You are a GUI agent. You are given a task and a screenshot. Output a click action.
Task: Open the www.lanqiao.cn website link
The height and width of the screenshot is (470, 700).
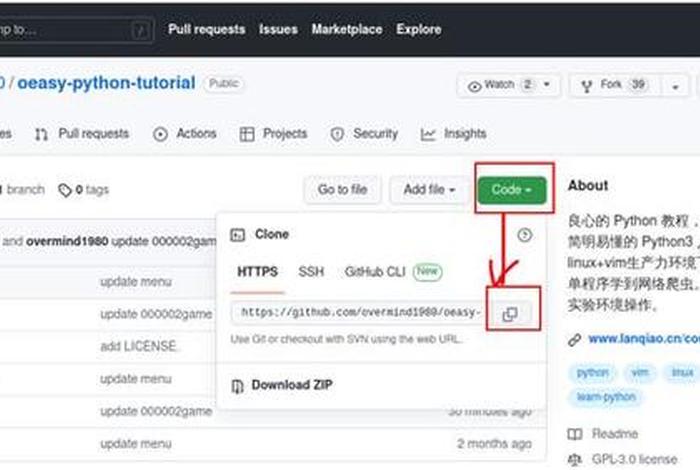[x=644, y=339]
